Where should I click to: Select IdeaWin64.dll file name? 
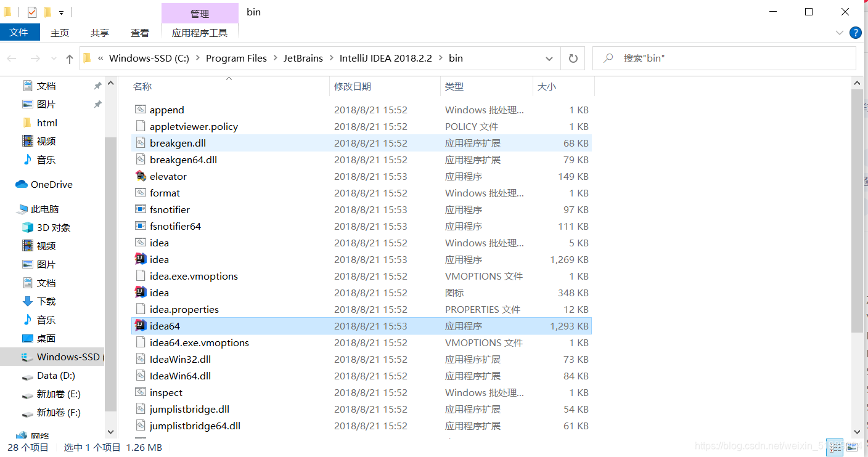(180, 376)
